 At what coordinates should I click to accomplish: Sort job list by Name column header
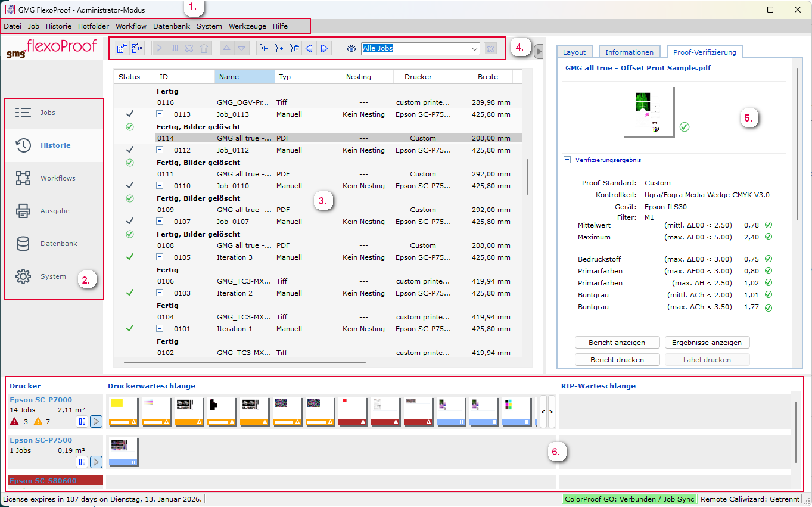coord(244,77)
